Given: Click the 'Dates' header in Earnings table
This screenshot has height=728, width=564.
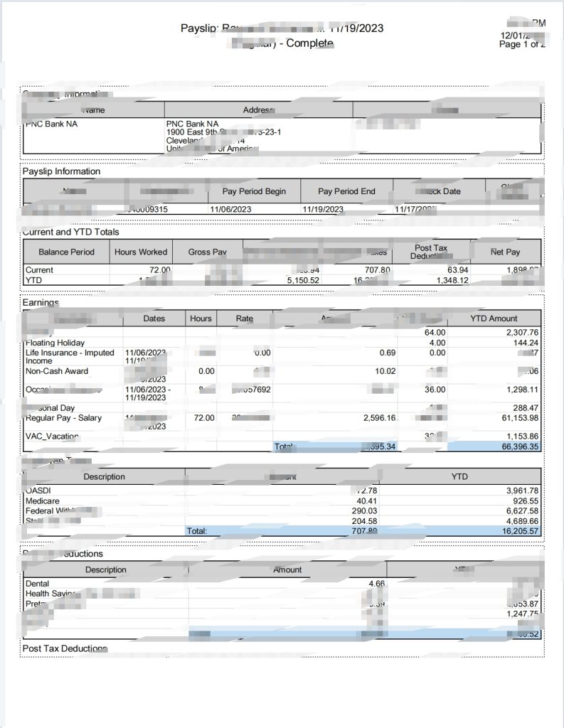Looking at the screenshot, I should point(154,318).
